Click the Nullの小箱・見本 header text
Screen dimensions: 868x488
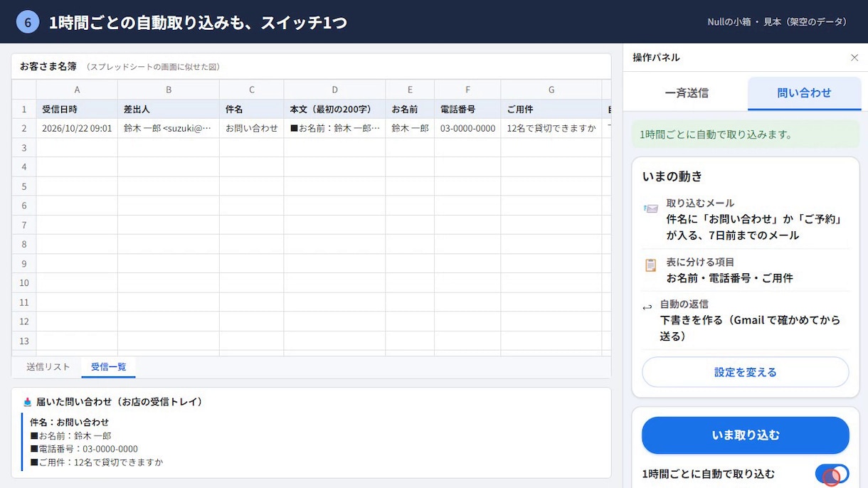pyautogui.click(x=777, y=22)
